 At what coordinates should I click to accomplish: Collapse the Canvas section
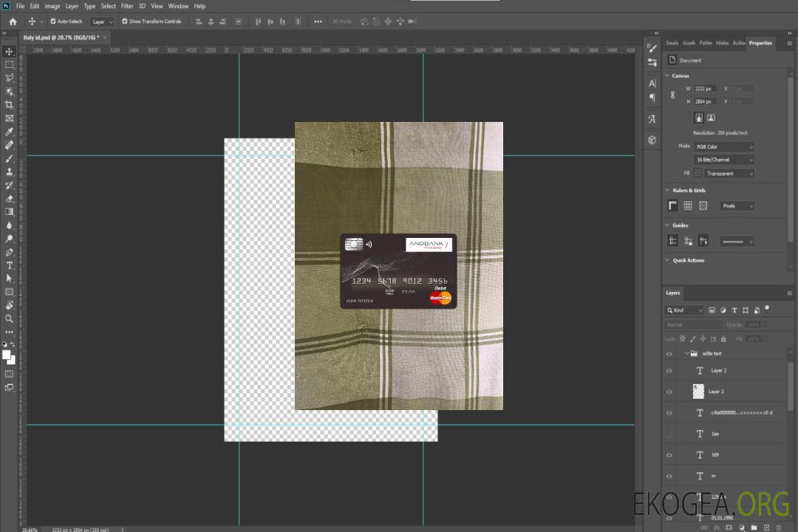coord(667,75)
